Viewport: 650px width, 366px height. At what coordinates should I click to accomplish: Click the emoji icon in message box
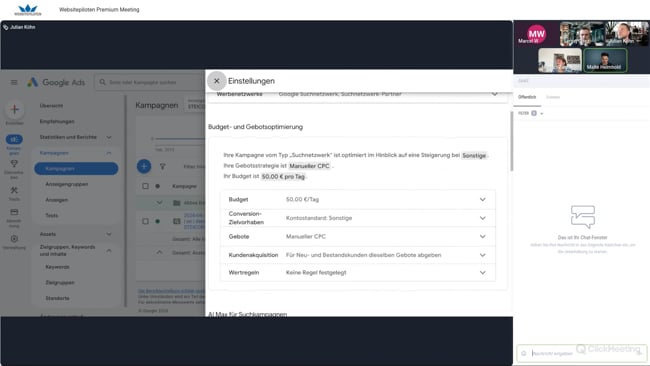click(524, 353)
